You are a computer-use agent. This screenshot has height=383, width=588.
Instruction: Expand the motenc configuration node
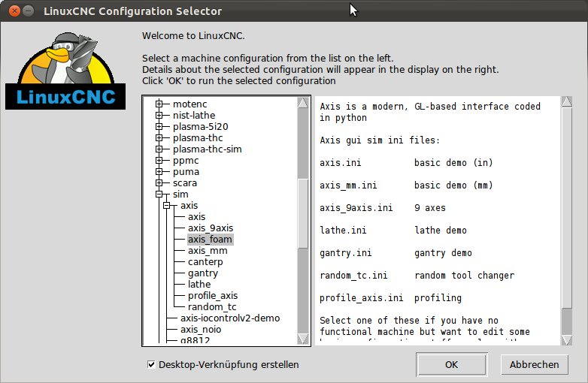point(159,104)
